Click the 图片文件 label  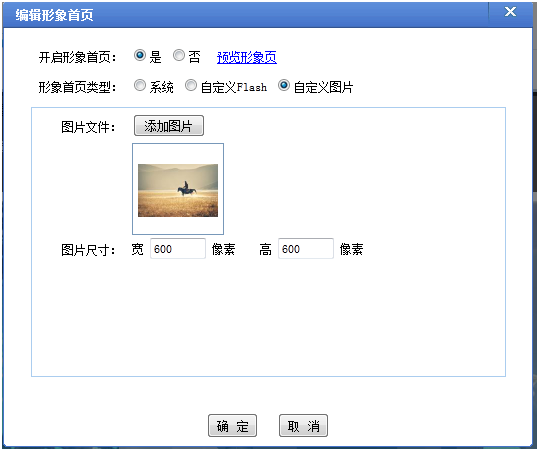(88, 127)
